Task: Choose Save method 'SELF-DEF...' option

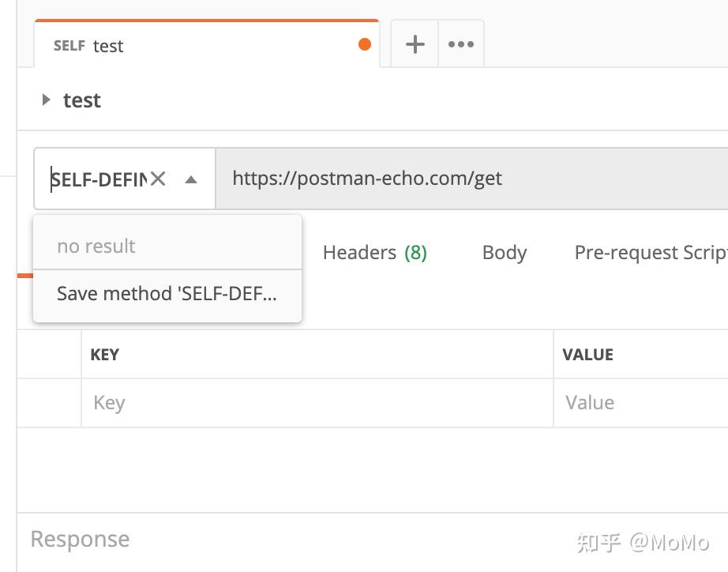Action: [167, 294]
